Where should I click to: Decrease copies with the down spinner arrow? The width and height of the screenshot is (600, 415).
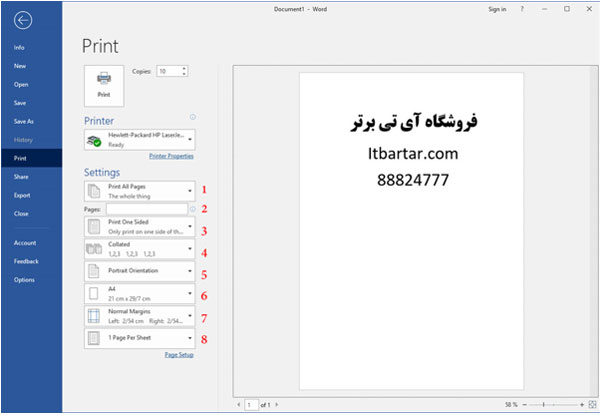click(x=184, y=74)
